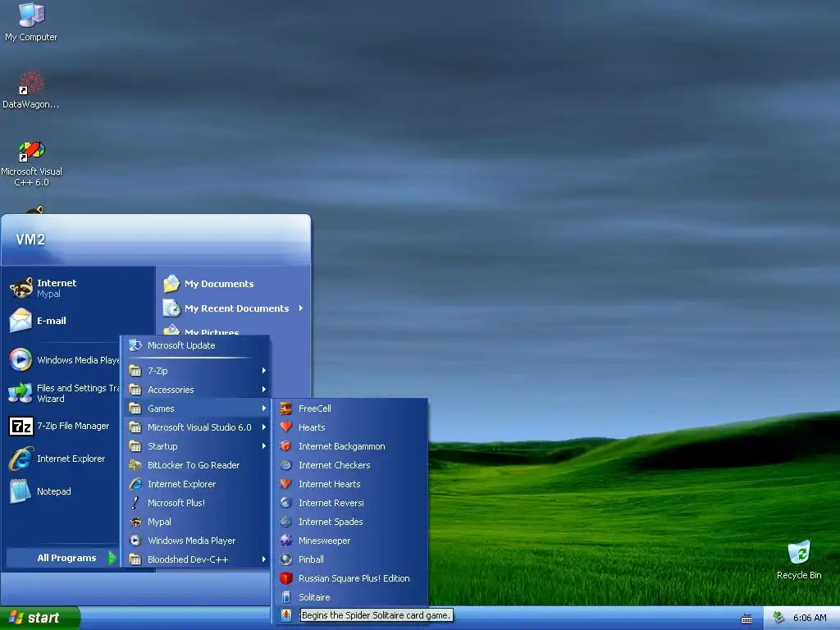840x630 pixels.
Task: Click the Russian Square Plus! Edition icon
Action: [x=286, y=578]
